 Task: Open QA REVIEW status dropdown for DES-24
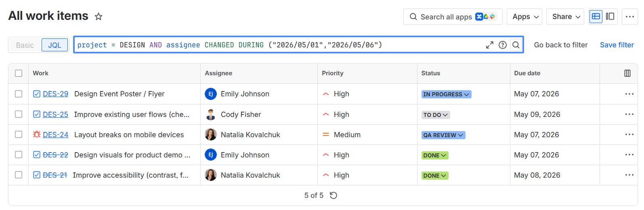point(443,135)
